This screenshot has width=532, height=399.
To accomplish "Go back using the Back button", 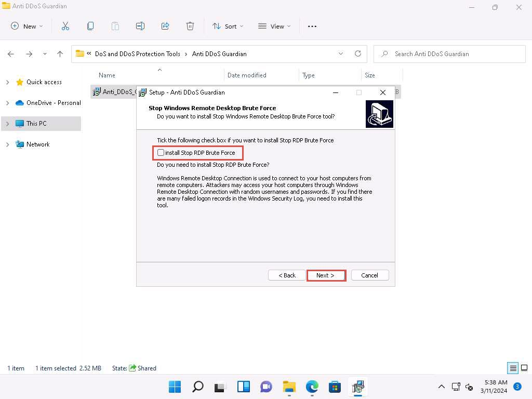I will 287,275.
